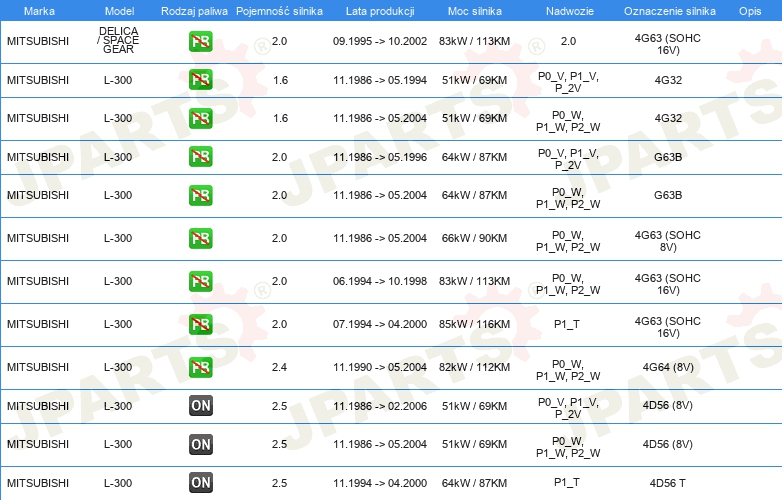
Task: Select the production years 09.1995 -> 10.2002
Action: click(x=380, y=41)
